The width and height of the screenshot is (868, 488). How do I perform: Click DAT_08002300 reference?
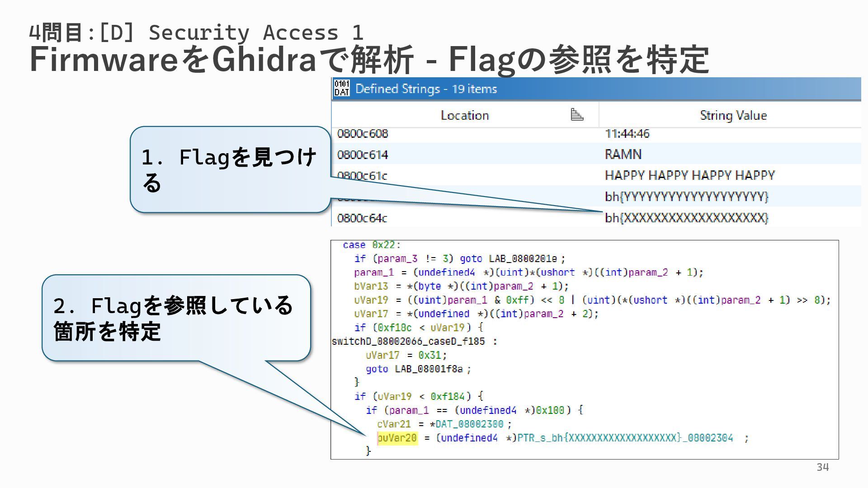[469, 424]
